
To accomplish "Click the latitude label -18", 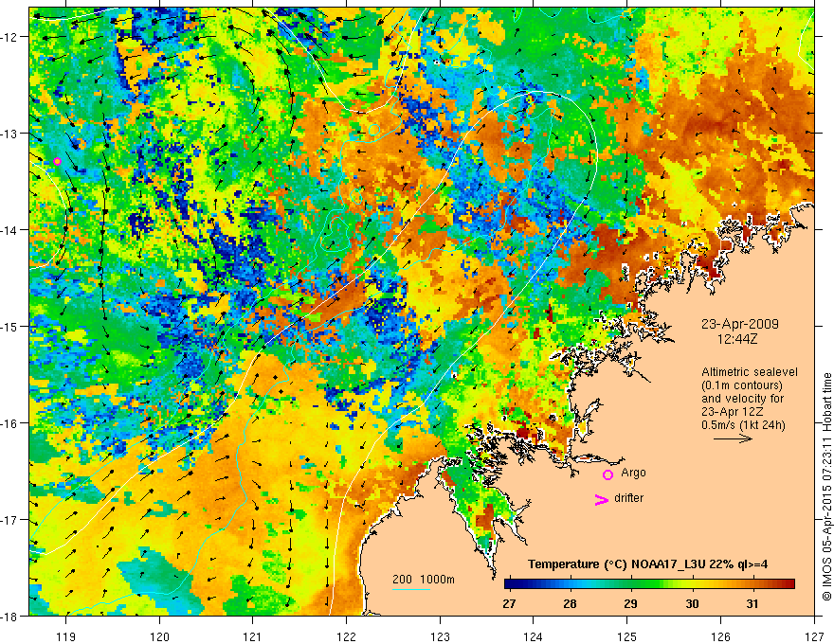I will 9,616.
